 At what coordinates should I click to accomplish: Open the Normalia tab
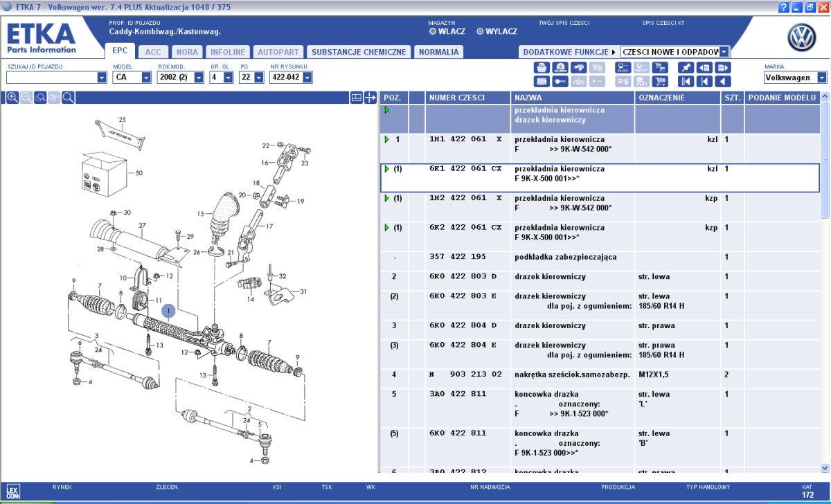pyautogui.click(x=439, y=52)
